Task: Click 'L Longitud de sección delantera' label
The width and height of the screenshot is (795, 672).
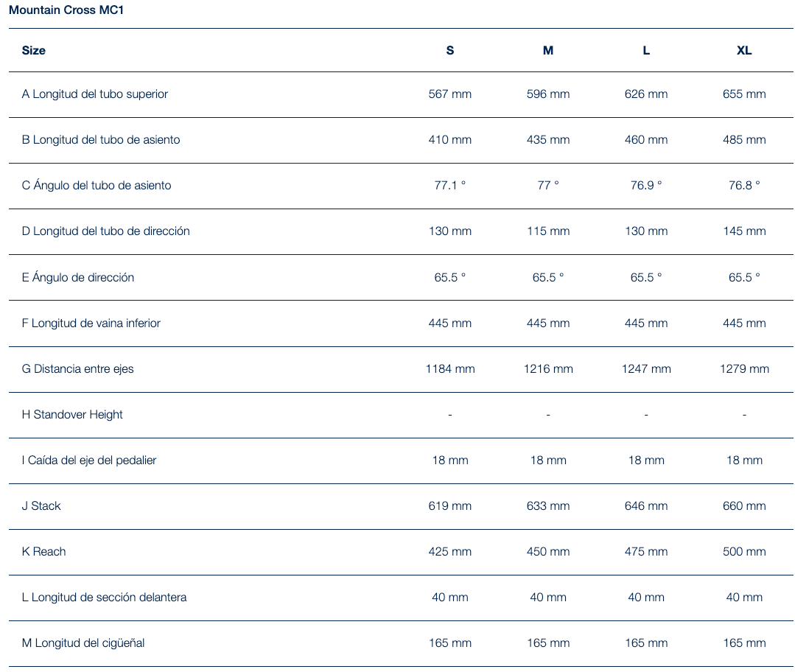Action: click(x=104, y=597)
